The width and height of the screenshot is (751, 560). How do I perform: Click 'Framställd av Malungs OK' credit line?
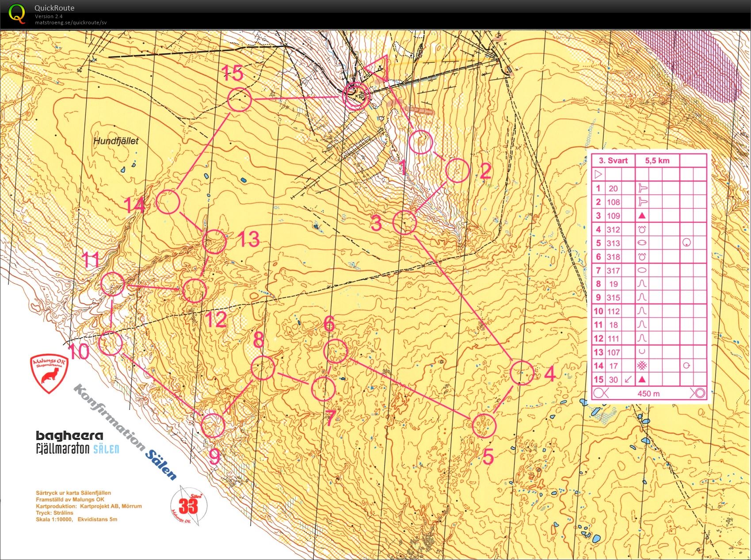(x=70, y=499)
